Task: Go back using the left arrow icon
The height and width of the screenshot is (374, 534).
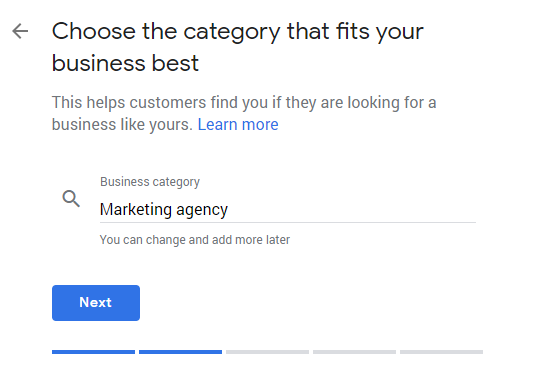Action: tap(20, 31)
